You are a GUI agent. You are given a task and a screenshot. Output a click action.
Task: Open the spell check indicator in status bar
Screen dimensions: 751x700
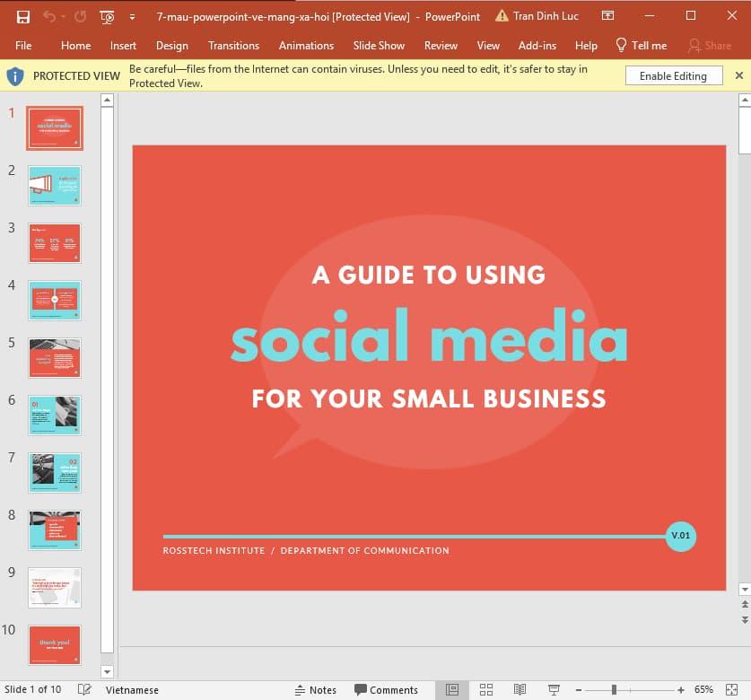[x=83, y=689]
